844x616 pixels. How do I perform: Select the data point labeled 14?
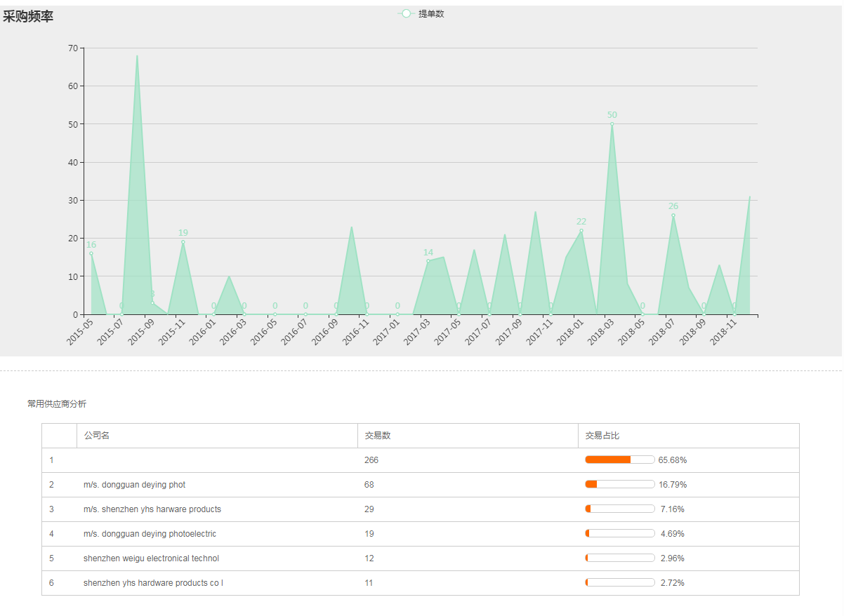[x=428, y=261]
